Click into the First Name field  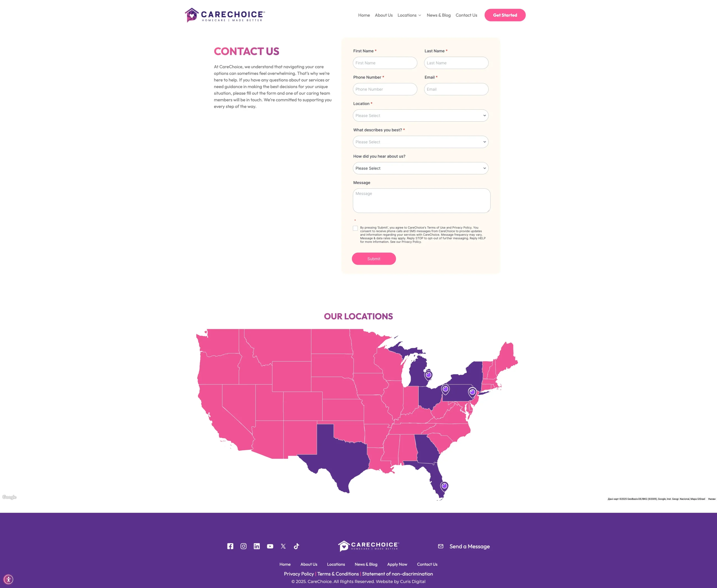pos(385,63)
